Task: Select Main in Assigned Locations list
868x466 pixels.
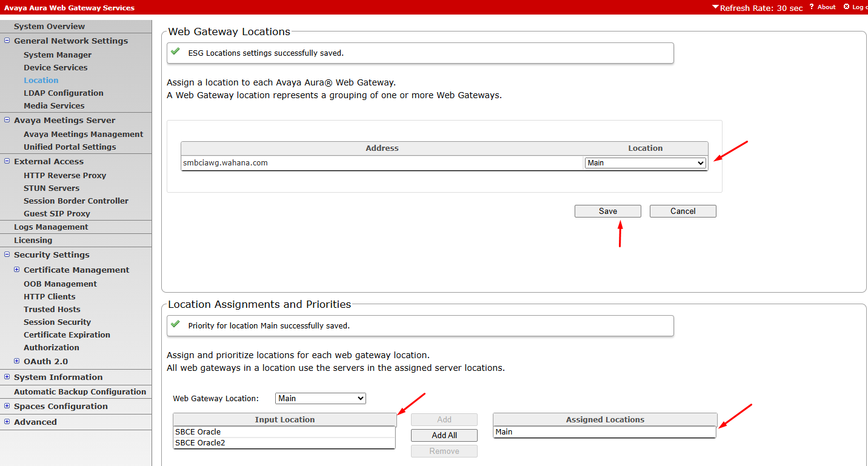Action: 504,432
